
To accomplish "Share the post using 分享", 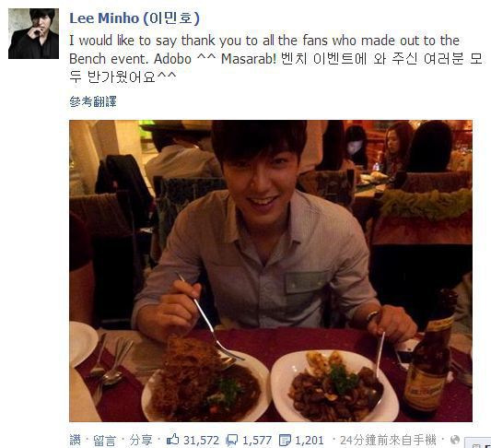I will point(141,441).
